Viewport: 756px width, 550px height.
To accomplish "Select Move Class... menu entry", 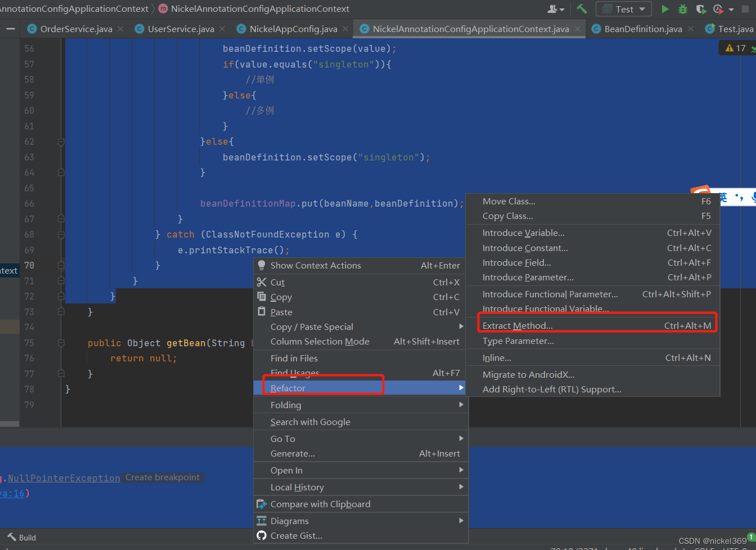I will [593, 201].
